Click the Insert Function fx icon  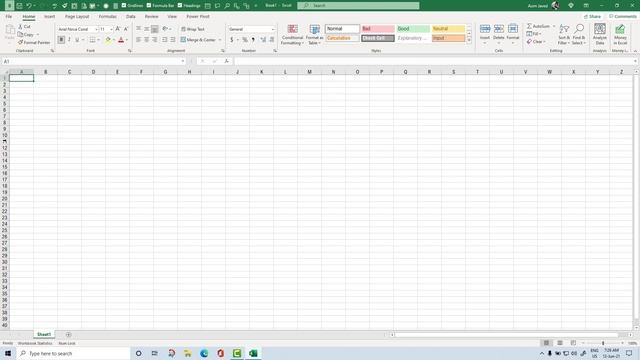tap(227, 61)
